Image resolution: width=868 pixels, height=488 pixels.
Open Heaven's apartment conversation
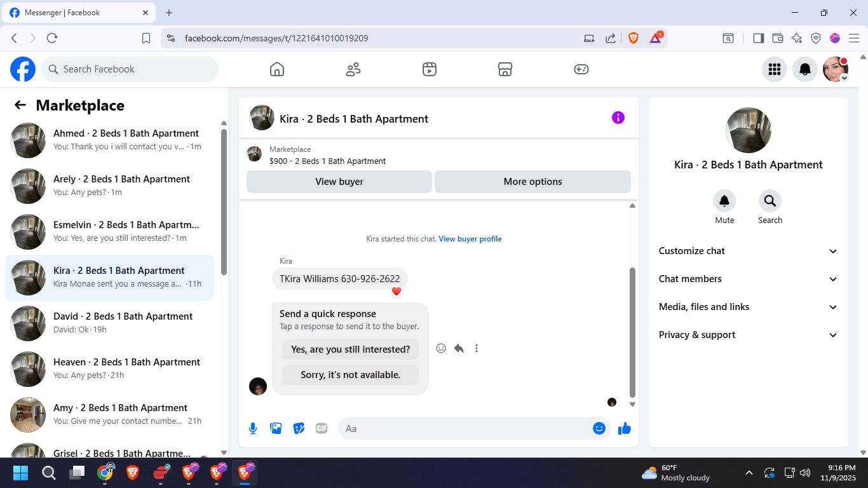pyautogui.click(x=109, y=369)
